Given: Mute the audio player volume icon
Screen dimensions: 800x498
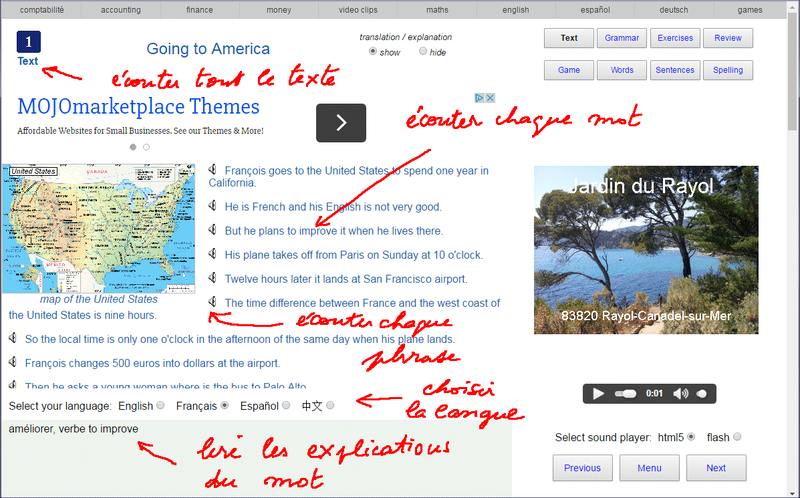Looking at the screenshot, I should pos(680,393).
